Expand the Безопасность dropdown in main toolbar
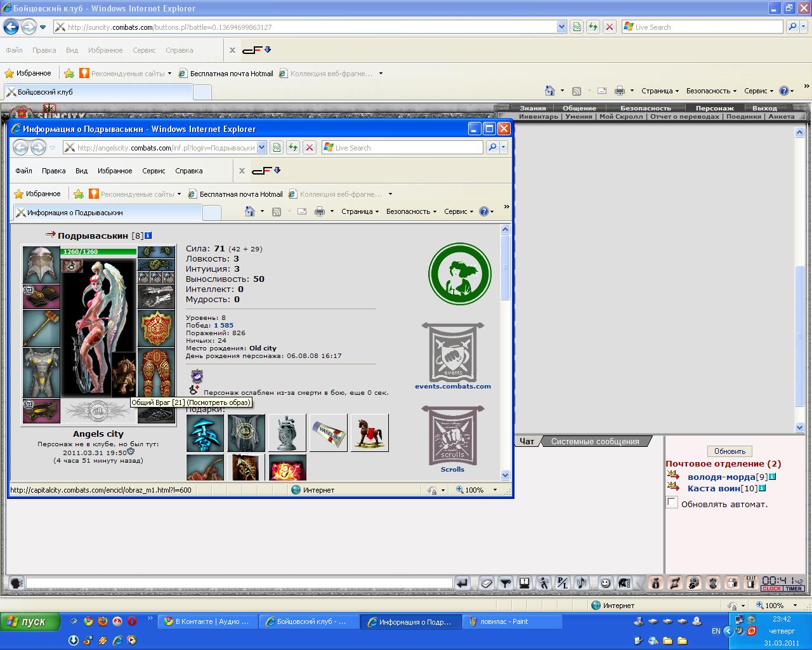This screenshot has height=650, width=812. 711,91
